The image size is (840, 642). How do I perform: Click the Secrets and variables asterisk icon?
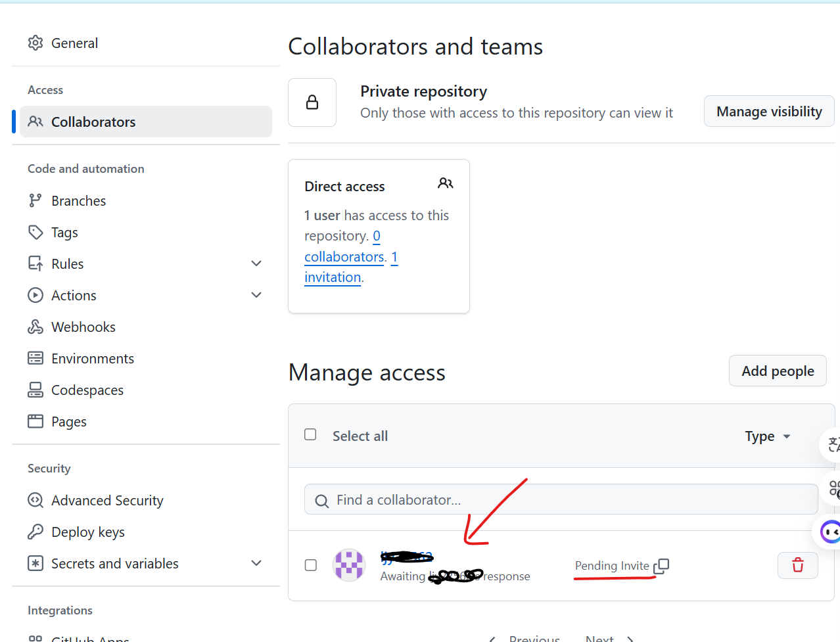(35, 563)
